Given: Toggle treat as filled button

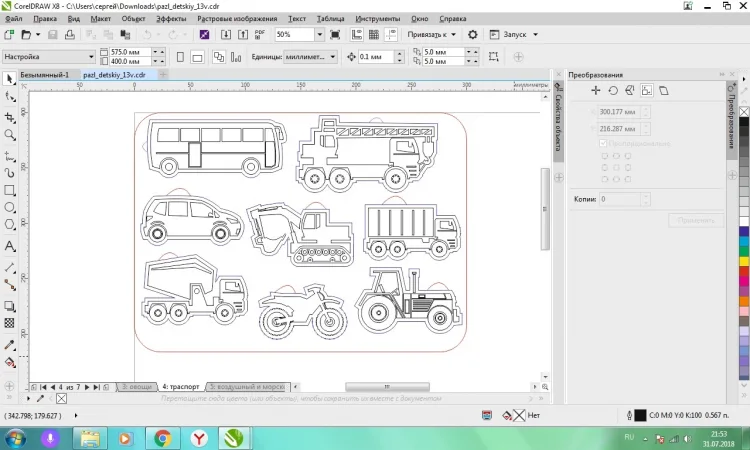Looking at the screenshot, I should (493, 56).
